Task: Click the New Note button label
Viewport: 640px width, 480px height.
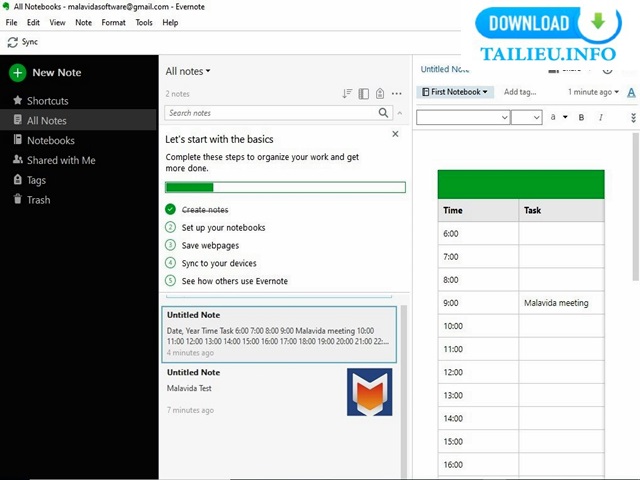Action: click(57, 73)
